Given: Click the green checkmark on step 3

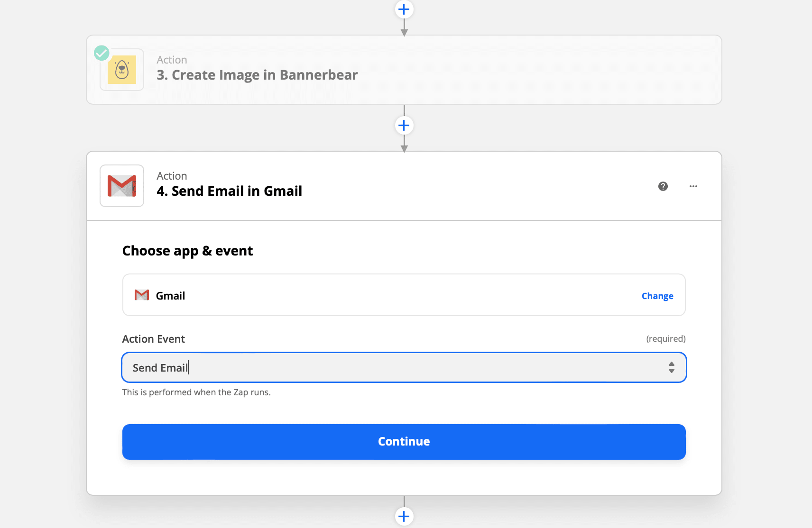Looking at the screenshot, I should click(101, 53).
